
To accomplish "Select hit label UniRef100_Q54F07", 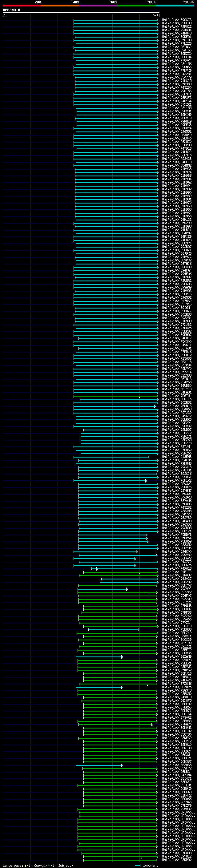I will tap(177, 596).
